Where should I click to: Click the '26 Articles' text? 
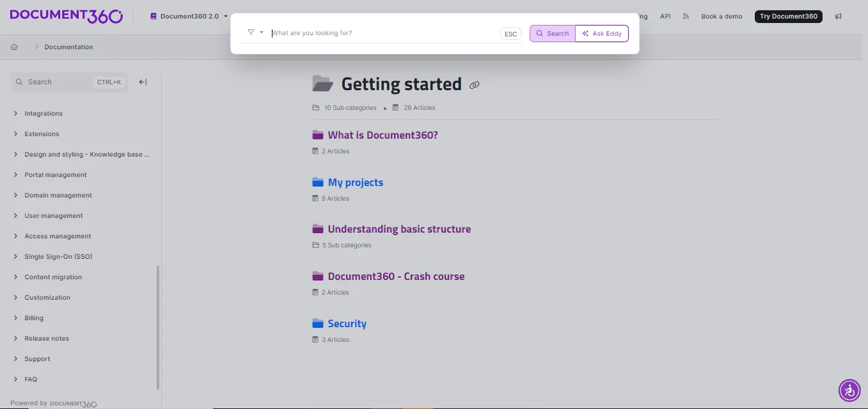coord(420,108)
